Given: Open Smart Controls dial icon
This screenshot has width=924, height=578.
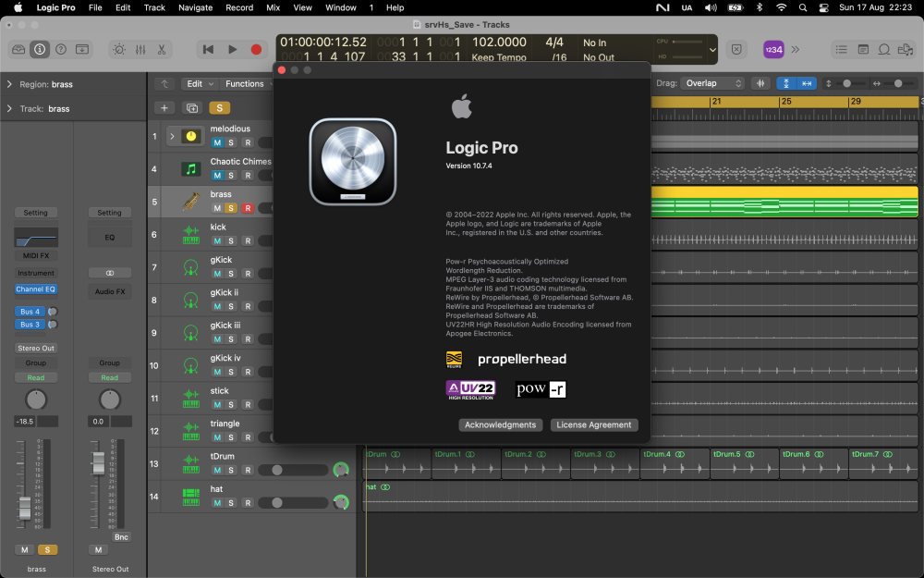Looking at the screenshot, I should (x=119, y=50).
